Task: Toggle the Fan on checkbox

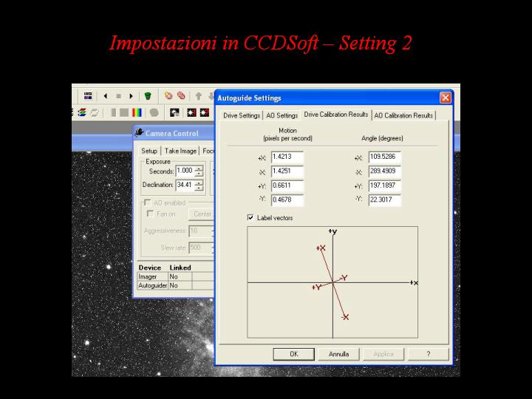Action: point(150,214)
